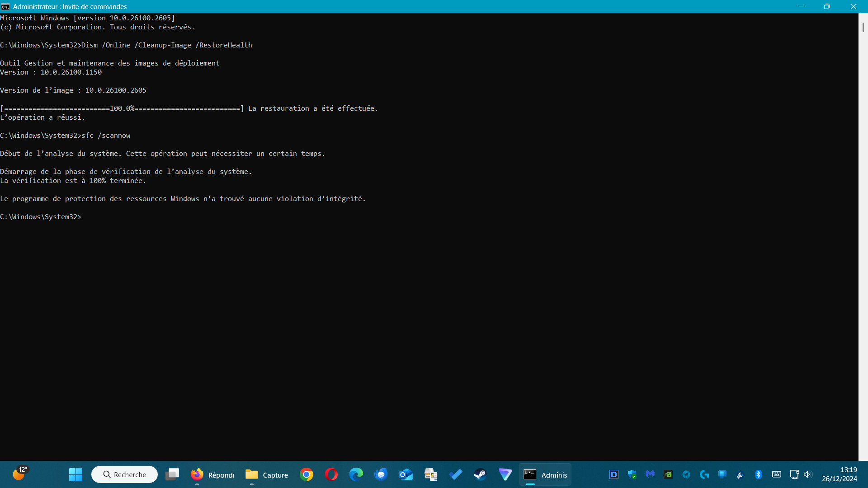Launch Steam from taskbar
The height and width of the screenshot is (488, 868).
point(480,474)
